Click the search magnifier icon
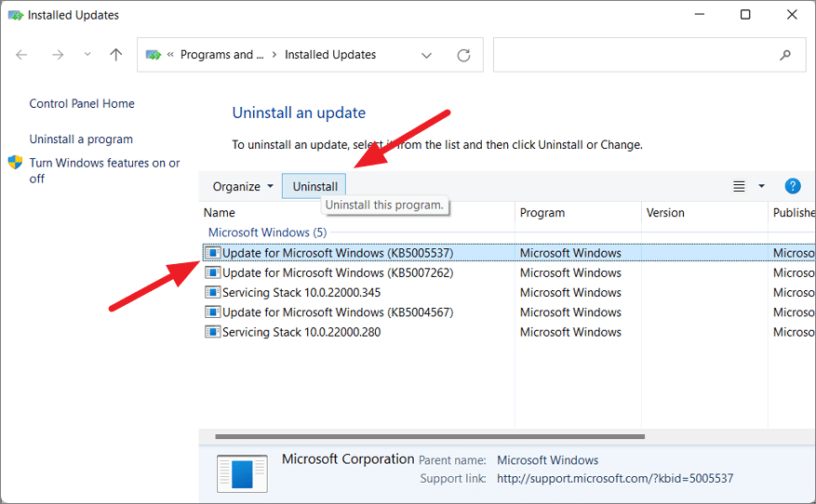Screen dimensions: 816x504 click(785, 55)
